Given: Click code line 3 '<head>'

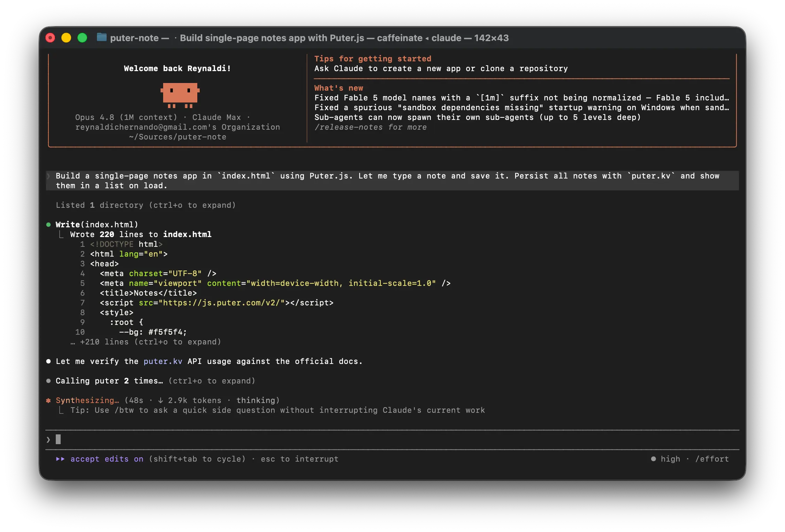Looking at the screenshot, I should coord(105,264).
